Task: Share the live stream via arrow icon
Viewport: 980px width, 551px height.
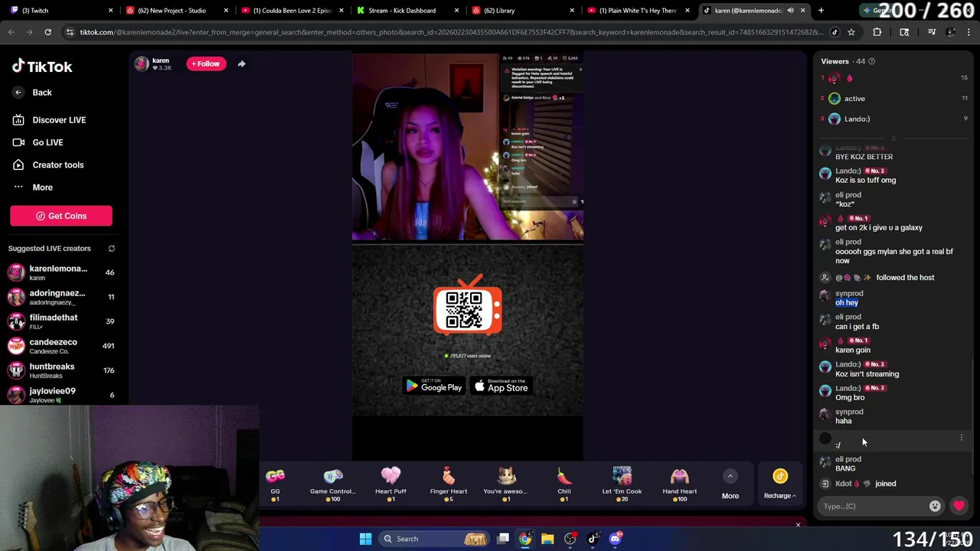Action: coord(241,64)
